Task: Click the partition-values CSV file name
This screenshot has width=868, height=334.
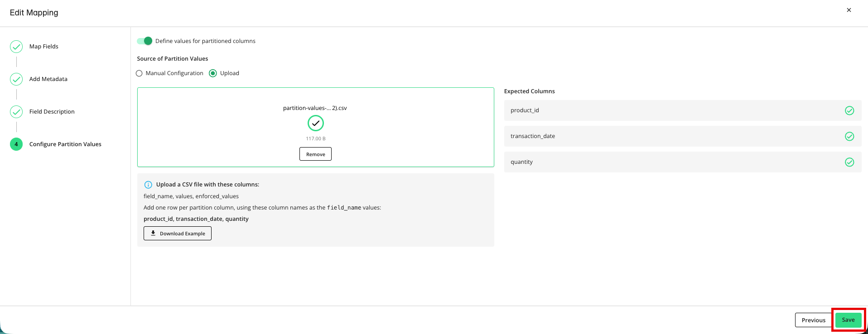Action: (x=315, y=108)
